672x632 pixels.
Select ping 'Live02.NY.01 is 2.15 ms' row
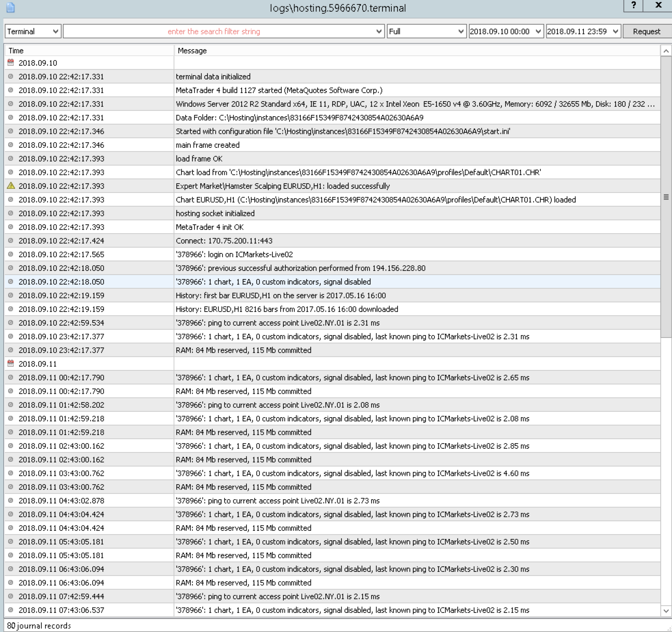point(332,596)
